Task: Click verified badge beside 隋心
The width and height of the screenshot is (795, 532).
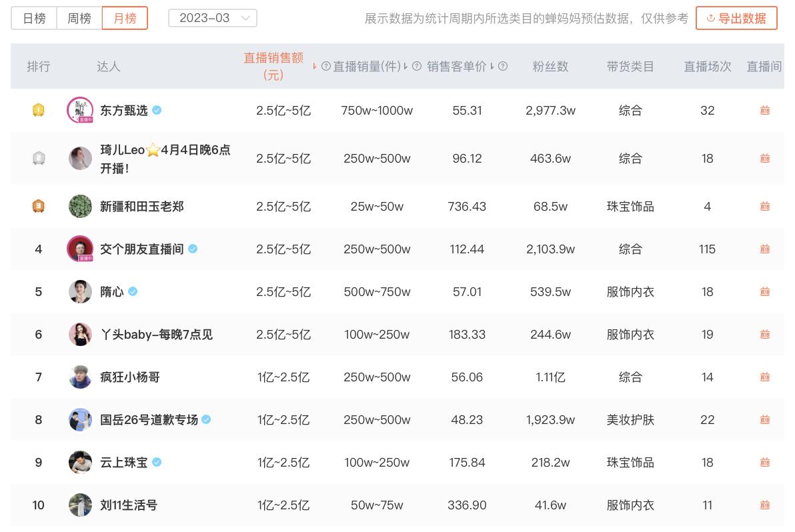Action: tap(133, 291)
